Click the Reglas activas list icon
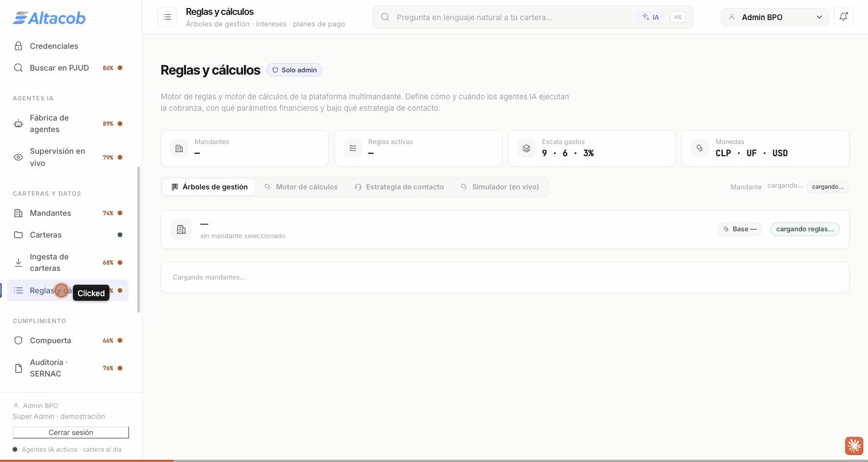The width and height of the screenshot is (868, 462). pyautogui.click(x=352, y=148)
